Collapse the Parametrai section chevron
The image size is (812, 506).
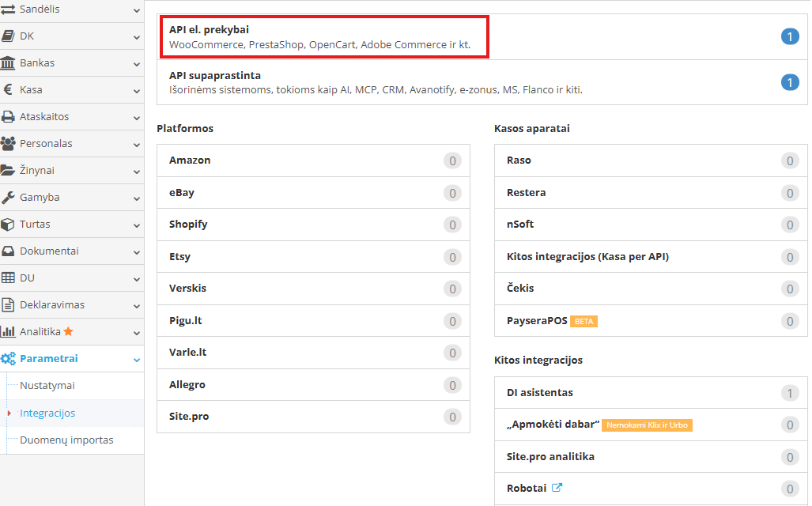pyautogui.click(x=136, y=360)
